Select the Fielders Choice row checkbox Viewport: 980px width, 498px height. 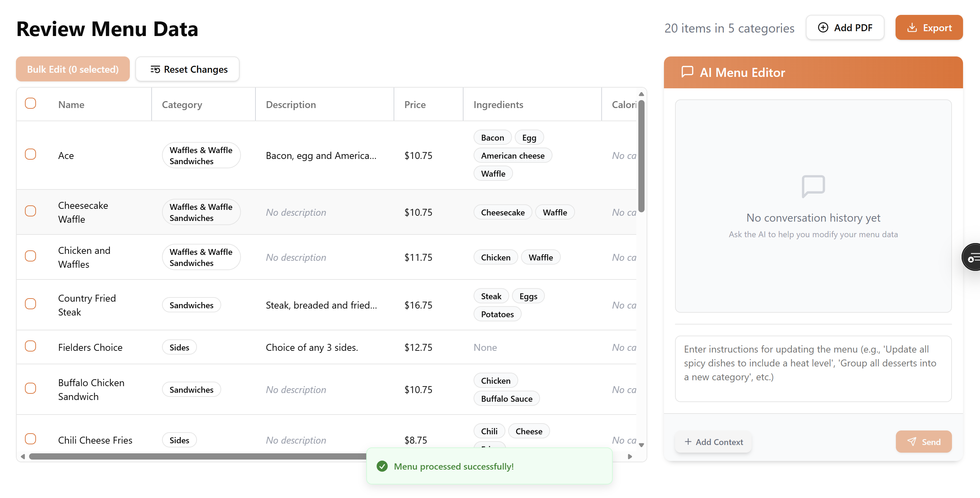pos(30,346)
